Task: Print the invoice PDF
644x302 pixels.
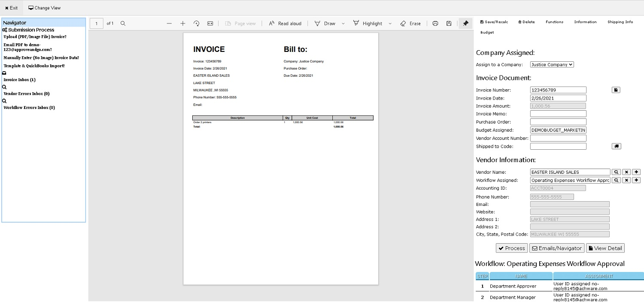Action: pyautogui.click(x=435, y=24)
